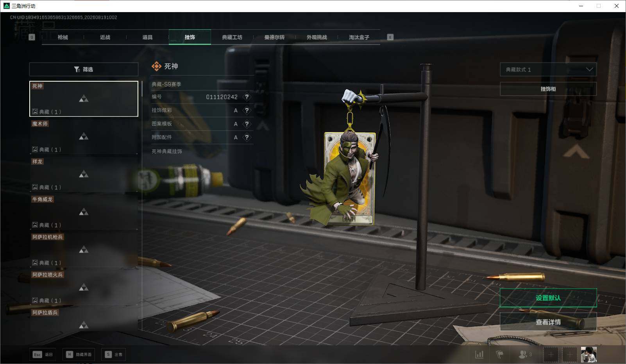Image resolution: width=626 pixels, height=364 pixels.
Task: Choose the 阿萨拉喷火兵 charm entry
Action: [x=84, y=287]
